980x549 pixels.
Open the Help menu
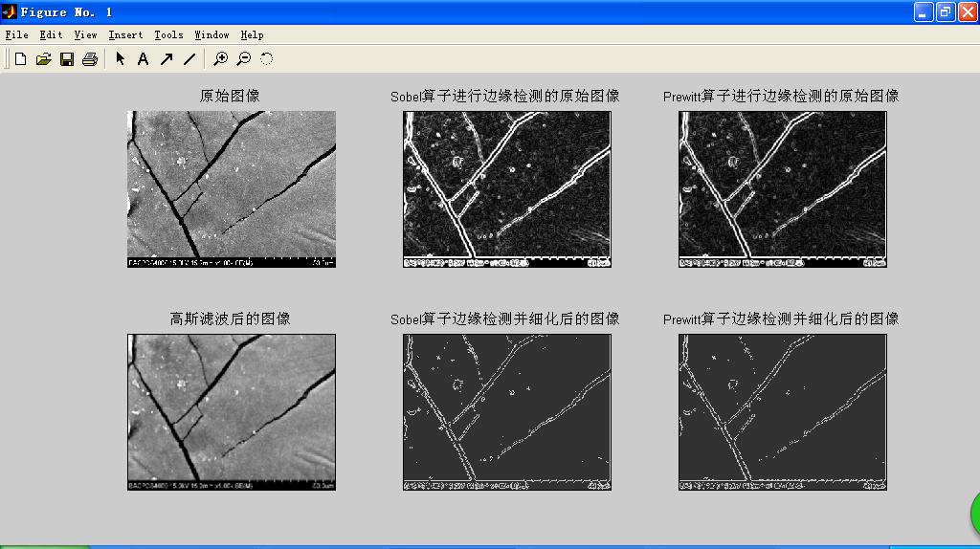click(252, 35)
